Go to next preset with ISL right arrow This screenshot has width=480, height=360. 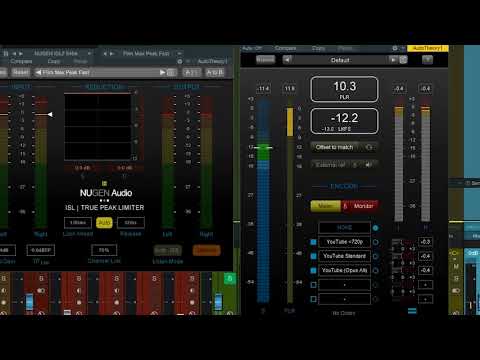coord(162,72)
